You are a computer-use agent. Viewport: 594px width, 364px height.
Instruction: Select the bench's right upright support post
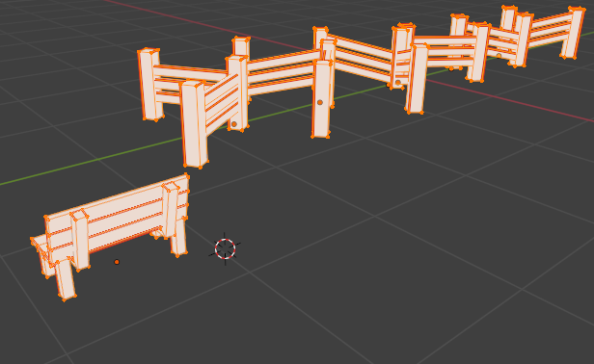pyautogui.click(x=170, y=210)
